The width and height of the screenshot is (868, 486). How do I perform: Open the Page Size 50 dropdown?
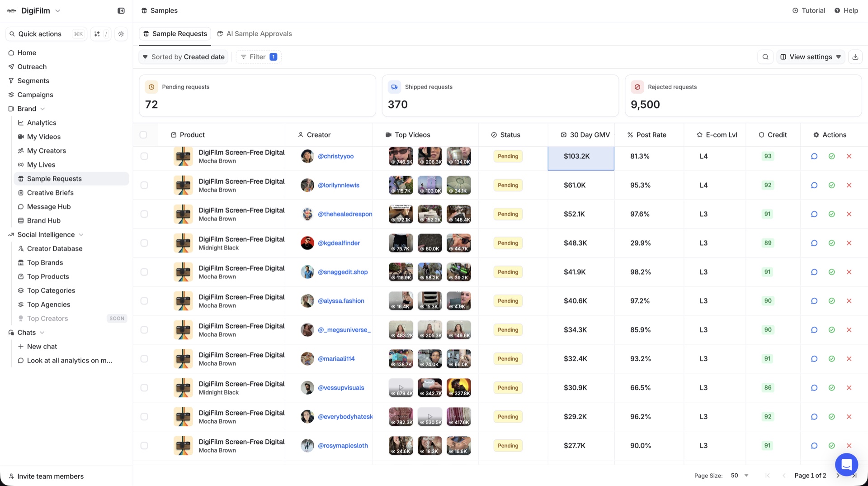tap(740, 476)
